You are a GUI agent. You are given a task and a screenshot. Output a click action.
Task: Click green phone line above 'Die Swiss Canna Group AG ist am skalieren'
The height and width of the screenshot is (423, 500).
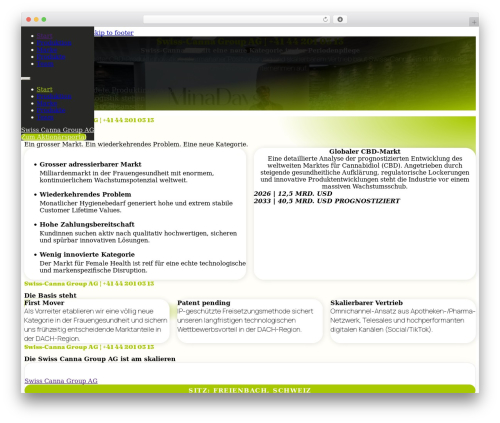[x=89, y=347]
